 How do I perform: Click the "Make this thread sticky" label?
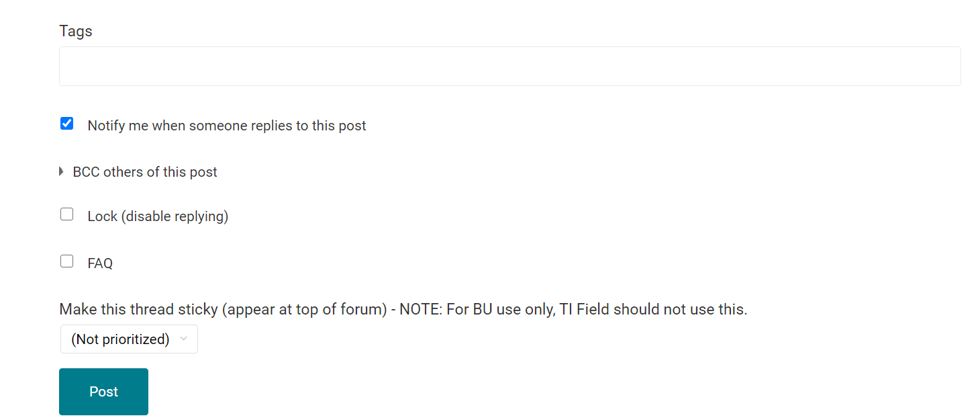click(222, 309)
